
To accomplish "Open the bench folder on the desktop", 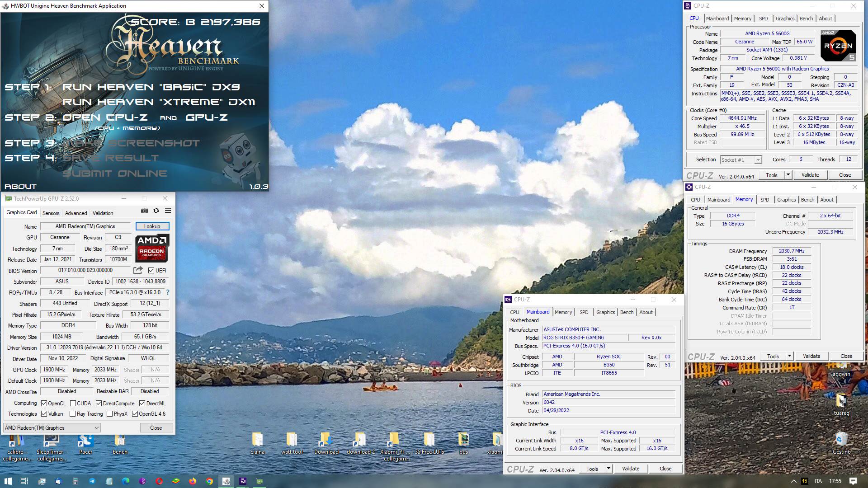I will [120, 443].
